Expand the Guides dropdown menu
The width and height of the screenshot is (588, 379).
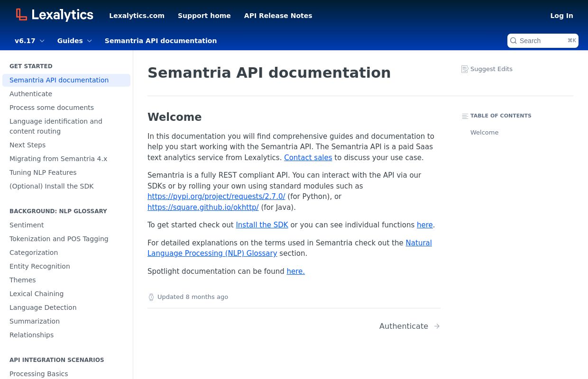(x=74, y=41)
